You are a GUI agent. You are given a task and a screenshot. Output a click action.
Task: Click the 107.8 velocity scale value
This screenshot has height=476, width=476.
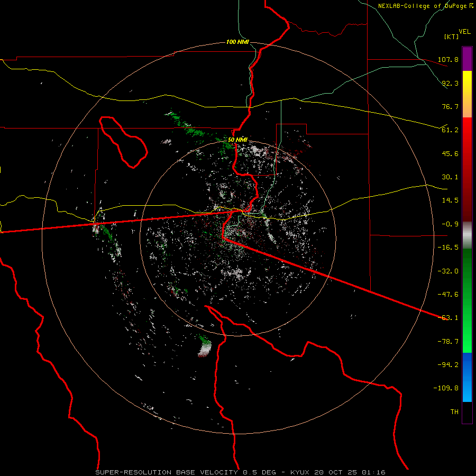[448, 59]
